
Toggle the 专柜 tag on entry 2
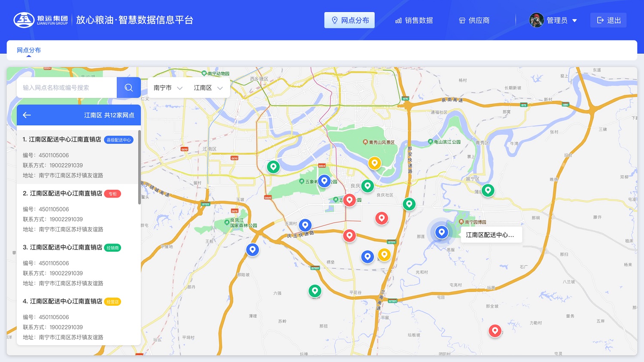click(x=112, y=194)
